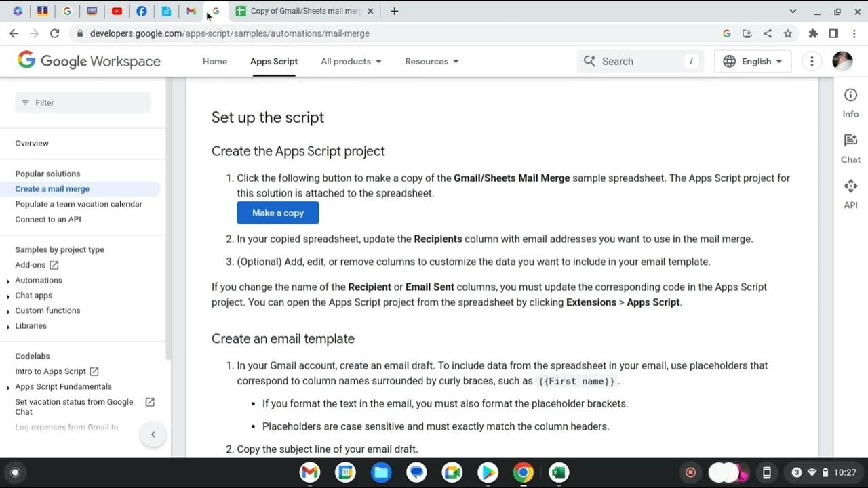
Task: Reload the current page
Action: (55, 33)
